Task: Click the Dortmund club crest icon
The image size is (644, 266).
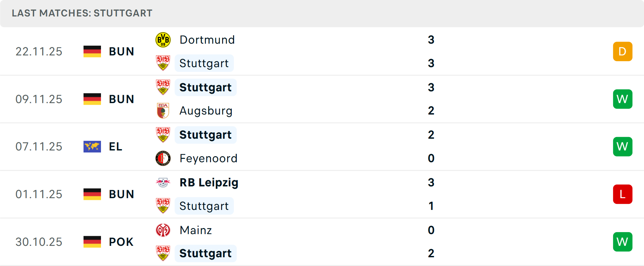Action: 163,40
